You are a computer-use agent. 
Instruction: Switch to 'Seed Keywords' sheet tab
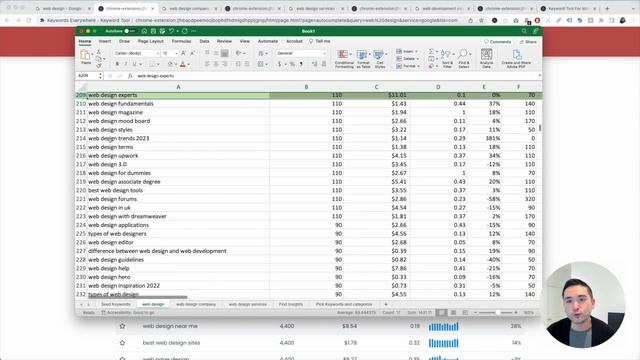116,304
